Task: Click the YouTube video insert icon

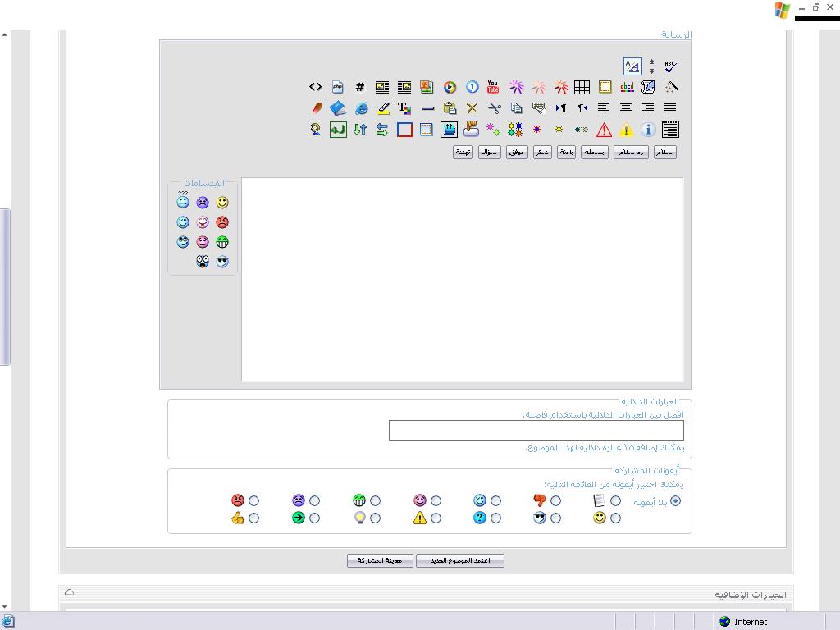Action: pos(493,87)
